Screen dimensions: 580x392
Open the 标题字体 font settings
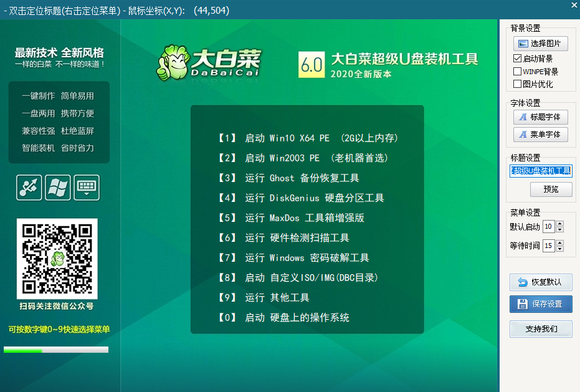click(540, 117)
